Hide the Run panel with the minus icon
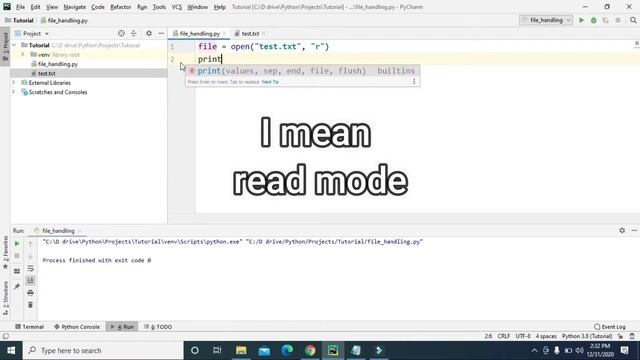The width and height of the screenshot is (640, 360). [634, 231]
